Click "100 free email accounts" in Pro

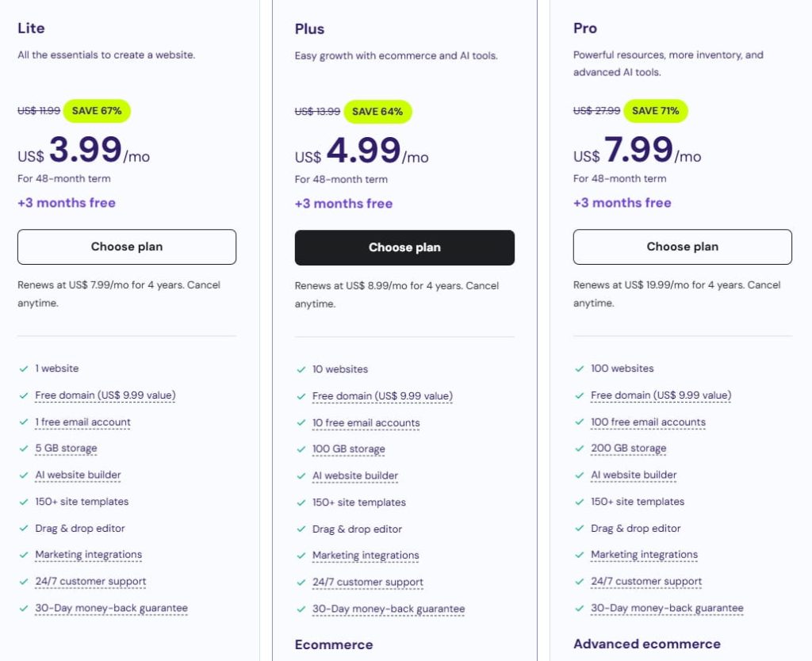pyautogui.click(x=648, y=422)
